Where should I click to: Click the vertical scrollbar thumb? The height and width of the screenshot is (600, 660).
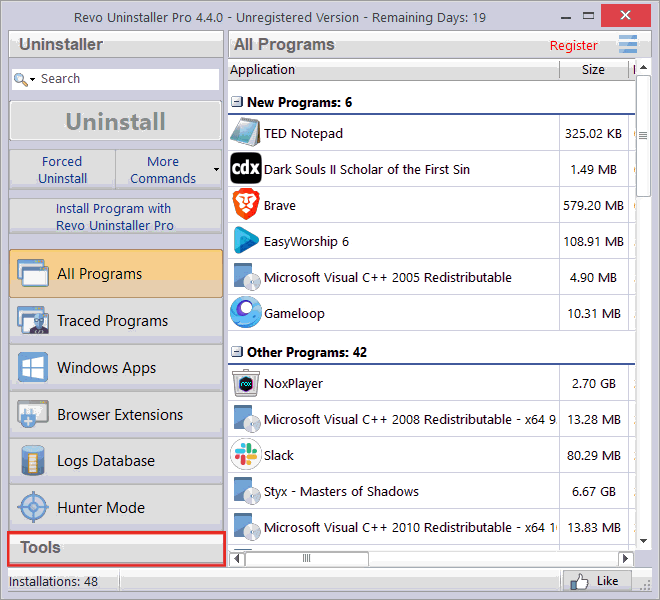click(643, 136)
